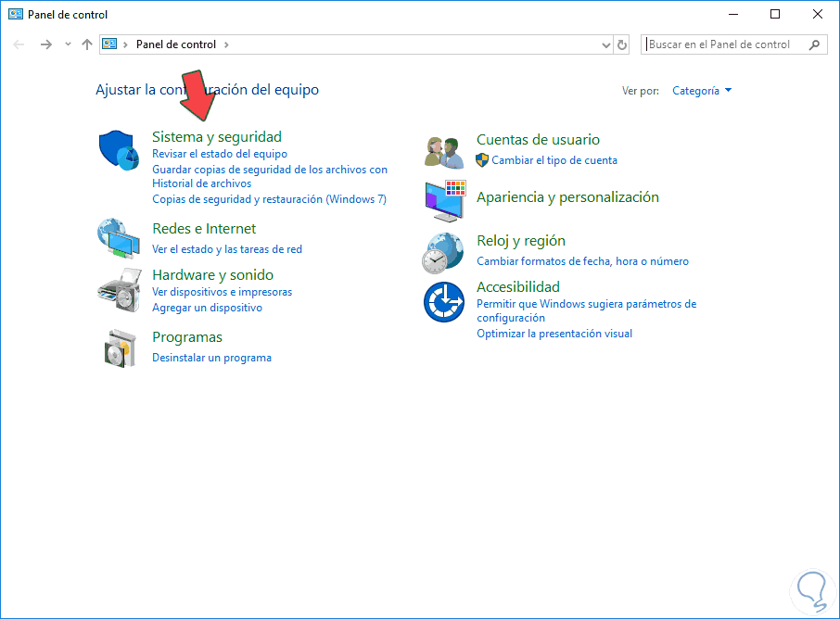840x619 pixels.
Task: Maximize the Panel de control window
Action: click(775, 15)
